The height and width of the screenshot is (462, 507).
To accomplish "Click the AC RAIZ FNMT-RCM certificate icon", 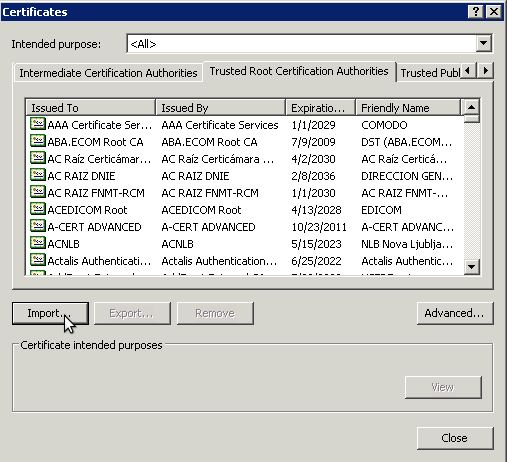I will [38, 192].
